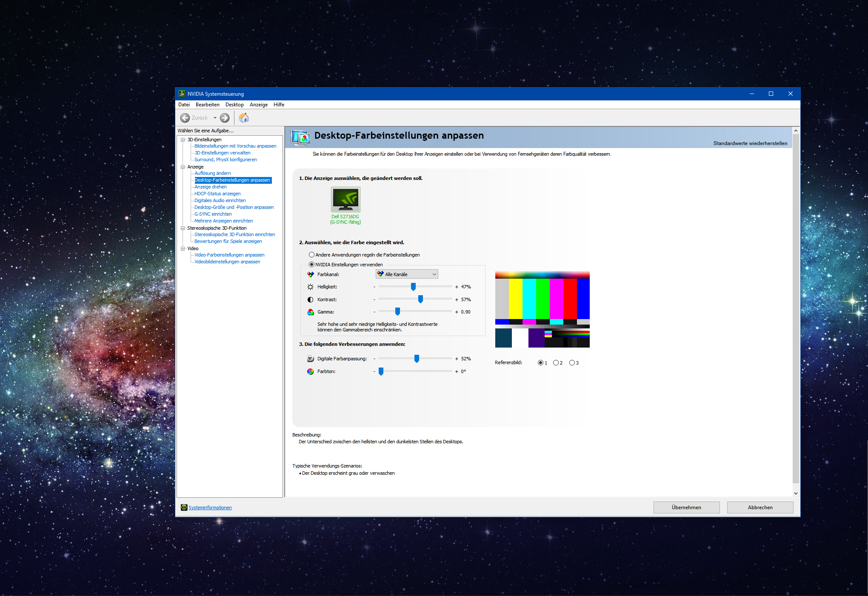Click the Gamma color balls icon
This screenshot has height=596, width=868.
[x=311, y=312]
